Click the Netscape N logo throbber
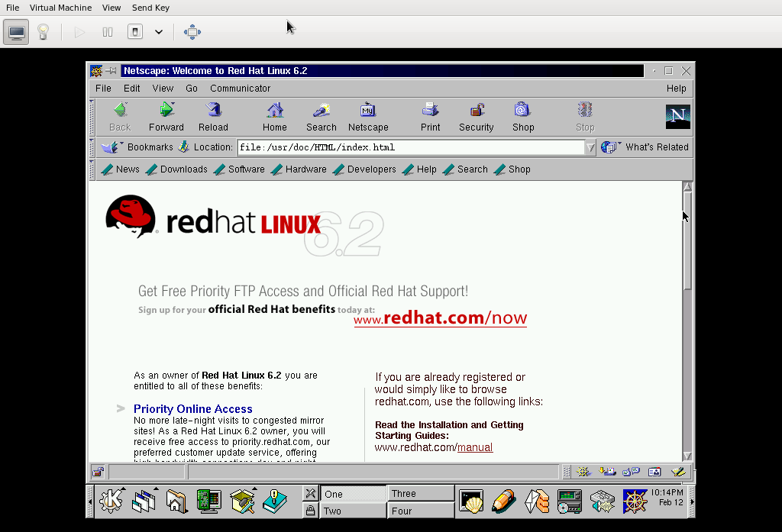The image size is (782, 532). point(677,117)
